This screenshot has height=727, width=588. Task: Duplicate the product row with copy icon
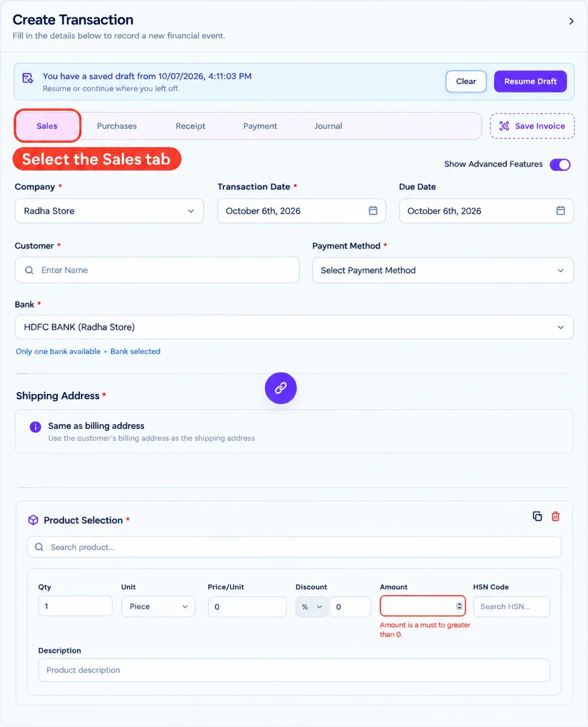click(537, 516)
